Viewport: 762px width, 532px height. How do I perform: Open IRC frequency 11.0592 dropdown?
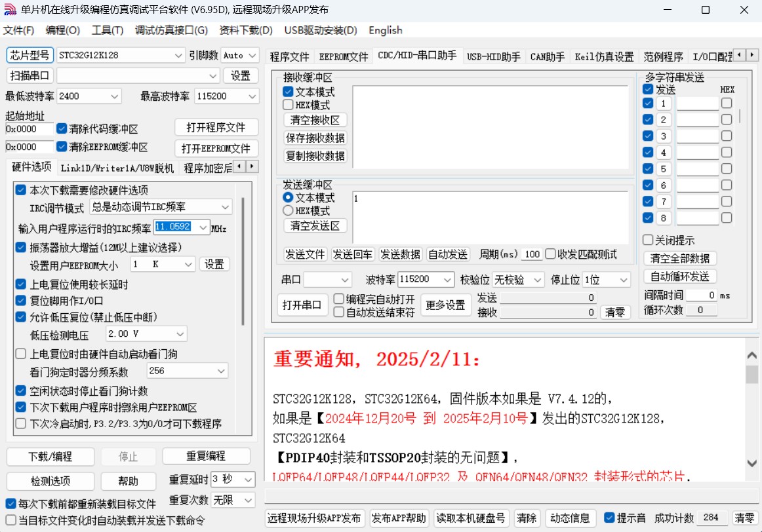pyautogui.click(x=203, y=227)
